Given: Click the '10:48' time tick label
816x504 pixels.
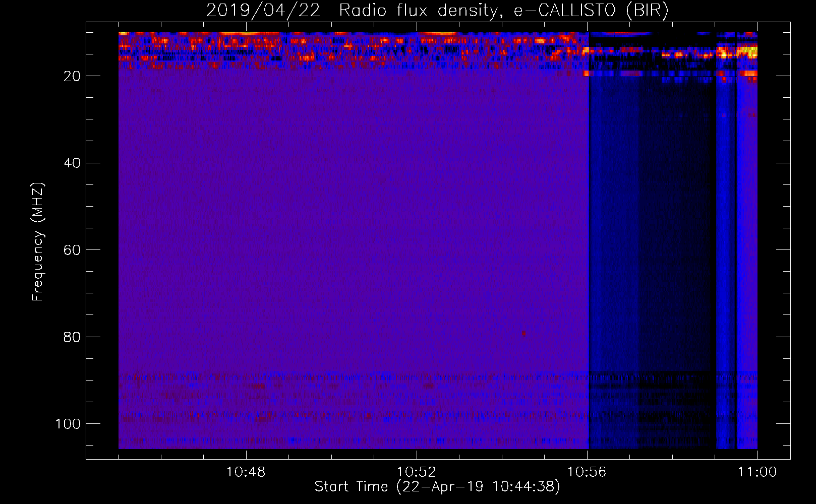Looking at the screenshot, I should point(246,472).
